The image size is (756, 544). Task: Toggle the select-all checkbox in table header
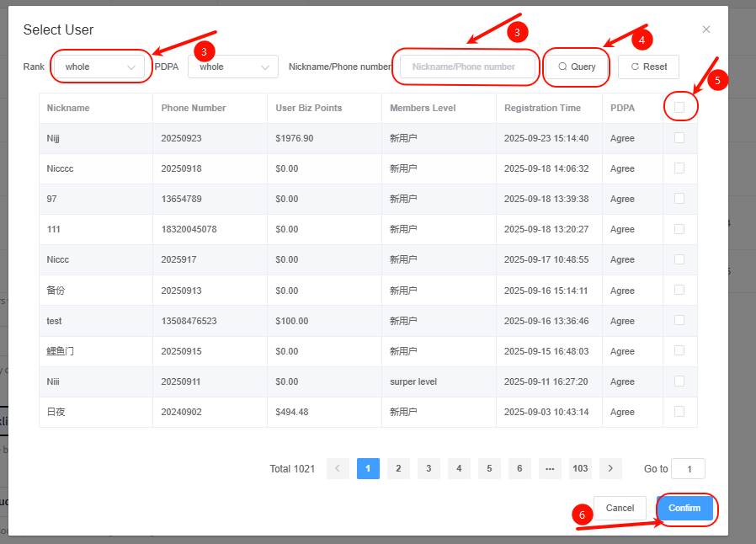(x=679, y=107)
